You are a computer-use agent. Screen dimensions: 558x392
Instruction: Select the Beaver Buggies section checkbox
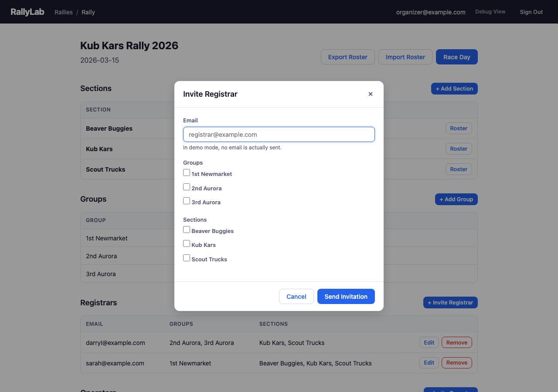(187, 229)
